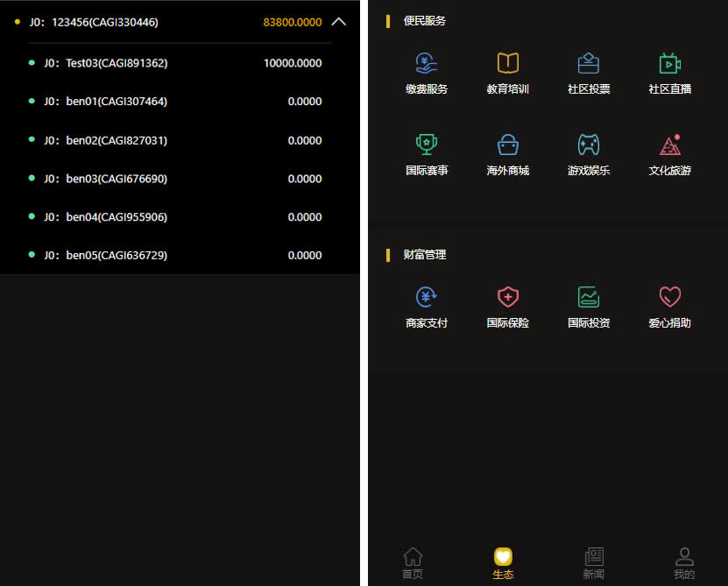Select the 生态 ecosystem tab
This screenshot has width=728, height=586.
[503, 563]
